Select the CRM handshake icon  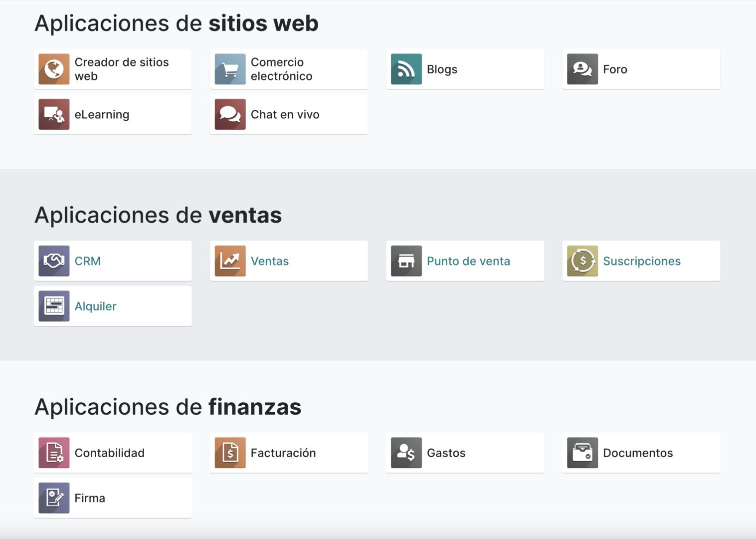pyautogui.click(x=54, y=261)
